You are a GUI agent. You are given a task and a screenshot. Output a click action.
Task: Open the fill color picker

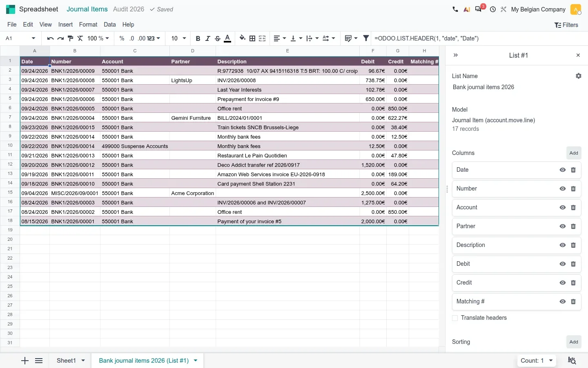click(243, 38)
